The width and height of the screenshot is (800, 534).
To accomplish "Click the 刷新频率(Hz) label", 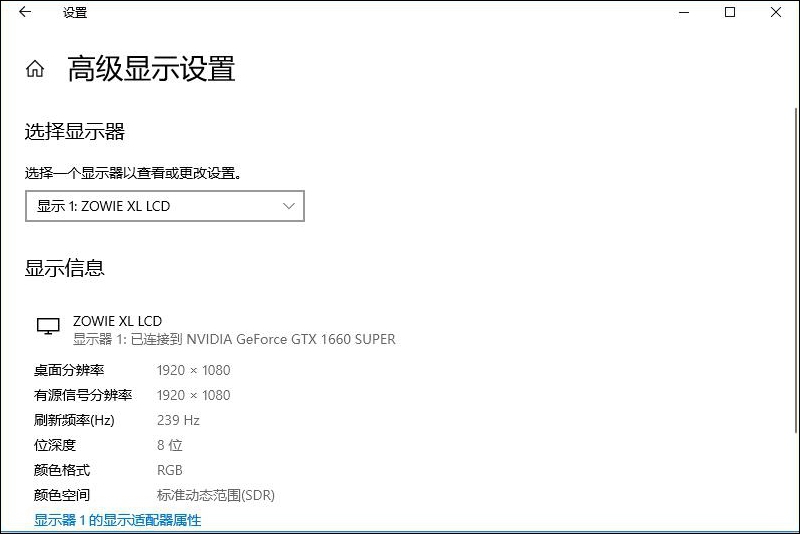I will click(74, 420).
